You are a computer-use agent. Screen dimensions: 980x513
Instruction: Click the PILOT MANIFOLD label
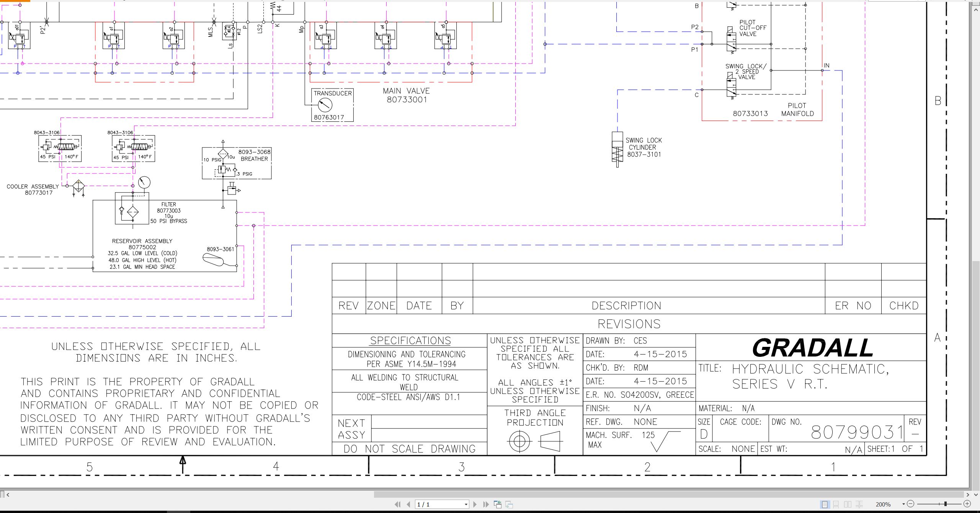[x=797, y=109]
